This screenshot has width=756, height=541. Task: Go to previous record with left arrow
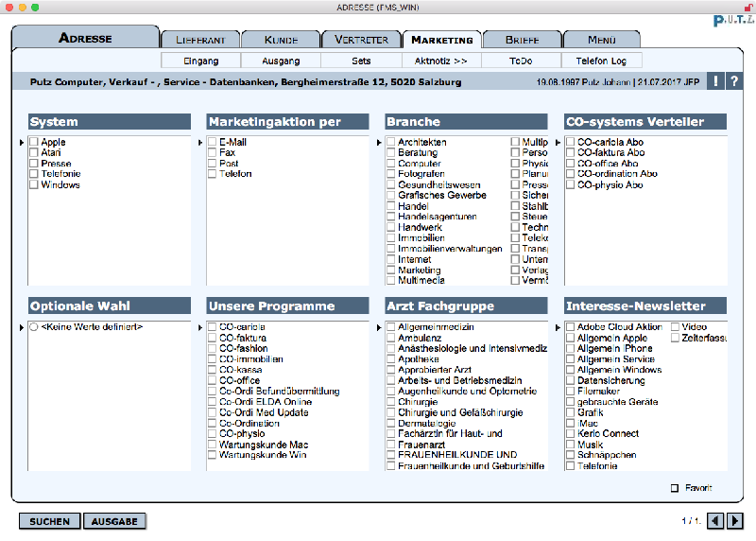[715, 521]
